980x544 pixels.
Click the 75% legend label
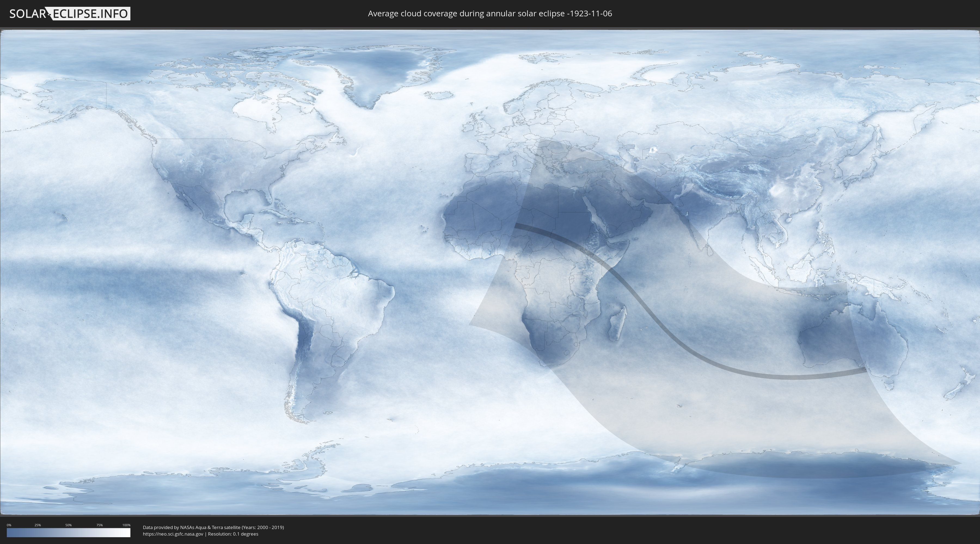coord(99,525)
